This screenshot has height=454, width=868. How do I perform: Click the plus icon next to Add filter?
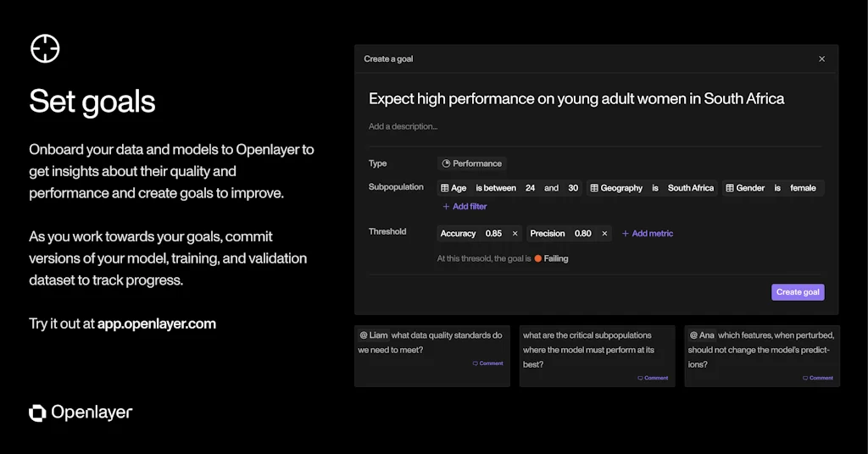click(x=446, y=207)
